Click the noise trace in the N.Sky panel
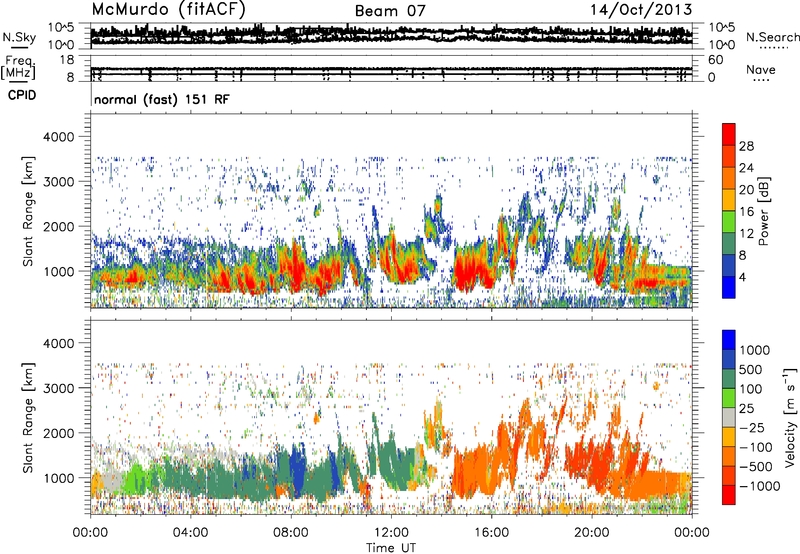The image size is (800, 554). click(x=391, y=35)
